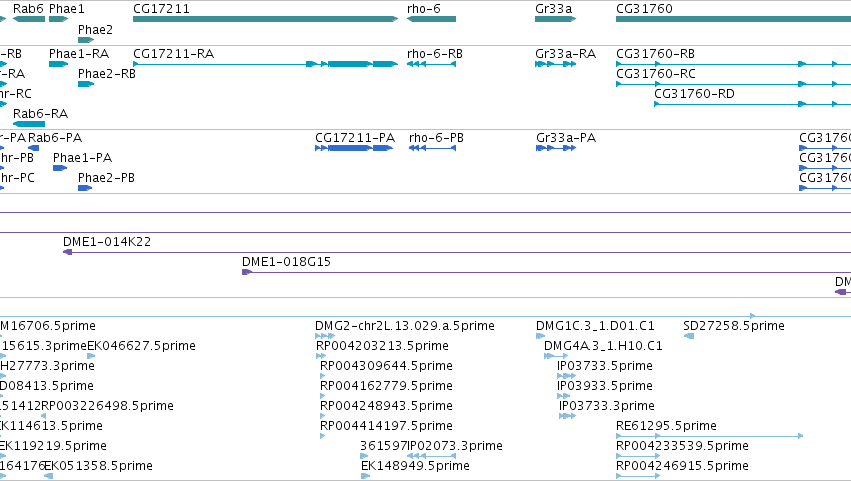
Task: Click the CG31760-RD transcript line
Action: pos(752,104)
